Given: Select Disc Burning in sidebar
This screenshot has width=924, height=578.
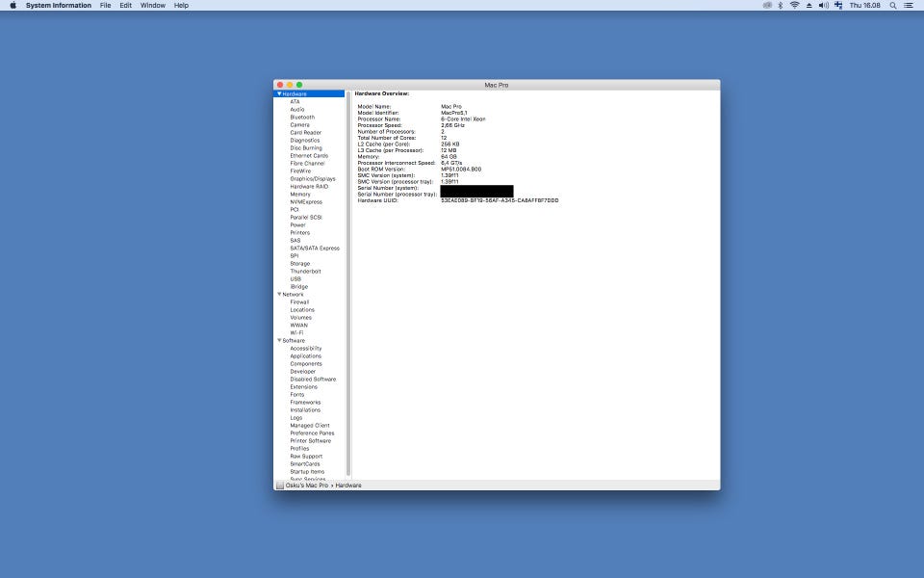Looking at the screenshot, I should 306,148.
